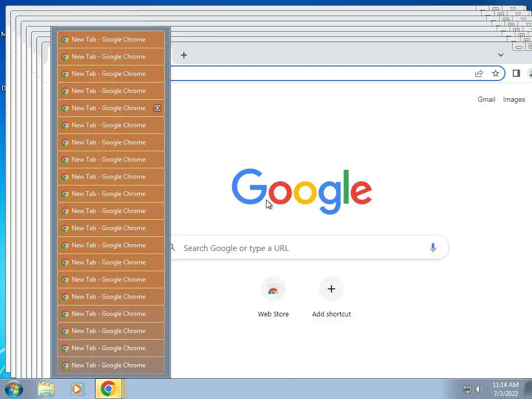This screenshot has width=532, height=399.
Task: Click the Chrome taskbar icon
Action: pos(109,389)
